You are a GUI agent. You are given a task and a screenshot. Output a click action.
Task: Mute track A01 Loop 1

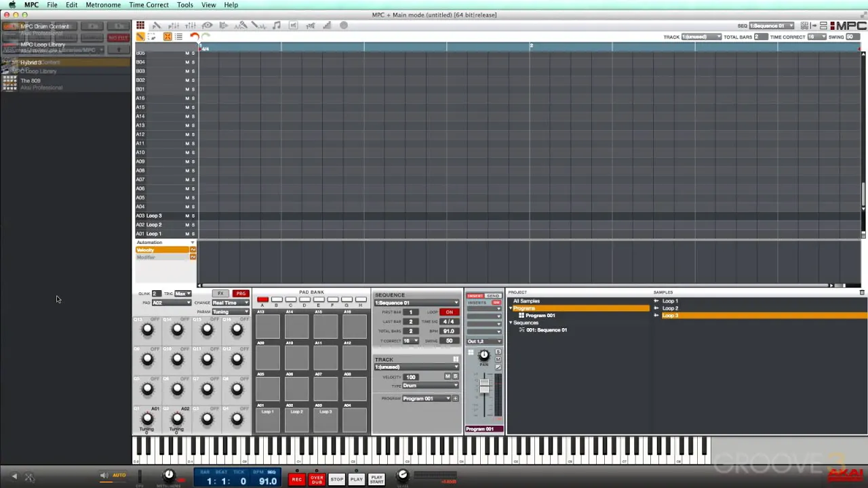[x=187, y=234]
